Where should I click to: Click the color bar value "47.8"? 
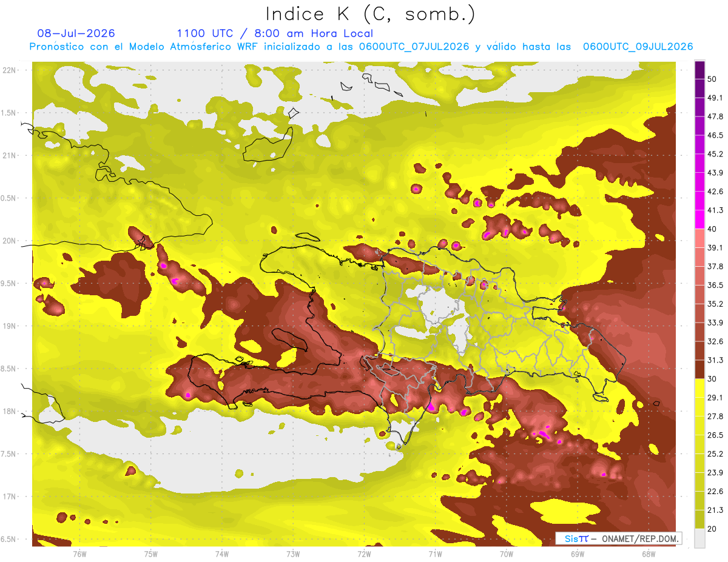716,116
